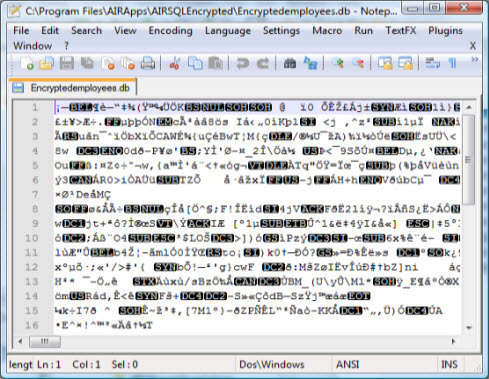The image size is (489, 379).
Task: Undo last action arrow icon
Action: 242,63
